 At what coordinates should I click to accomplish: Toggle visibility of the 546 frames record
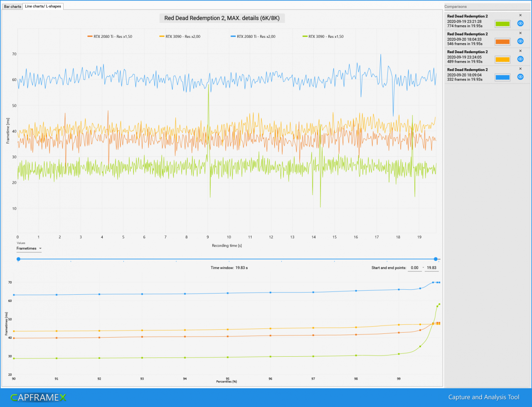(520, 41)
